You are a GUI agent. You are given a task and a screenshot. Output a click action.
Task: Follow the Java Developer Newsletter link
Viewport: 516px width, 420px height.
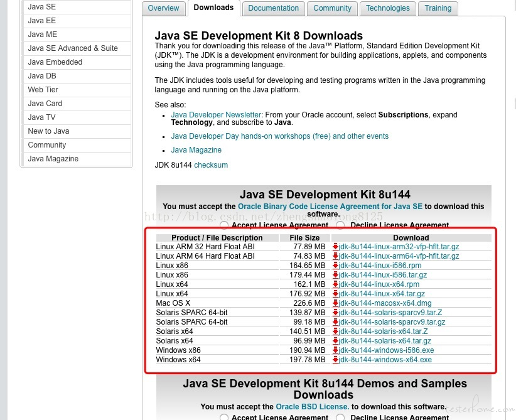pyautogui.click(x=216, y=115)
